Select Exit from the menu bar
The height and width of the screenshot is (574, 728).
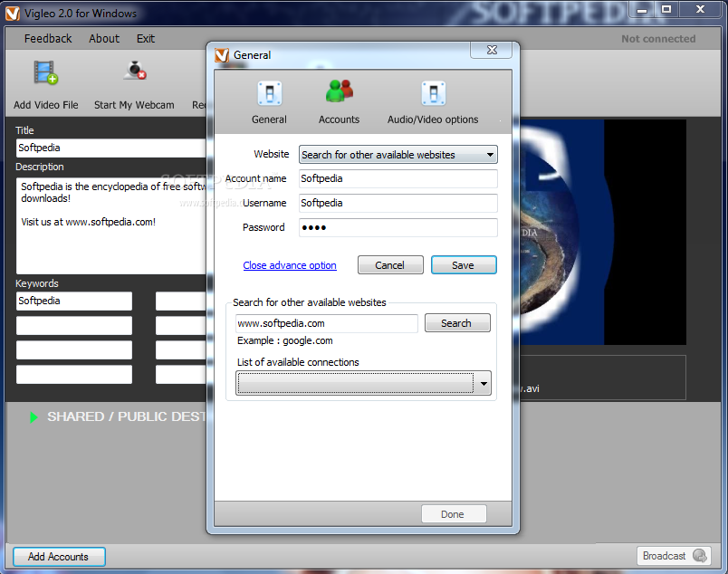pyautogui.click(x=145, y=39)
